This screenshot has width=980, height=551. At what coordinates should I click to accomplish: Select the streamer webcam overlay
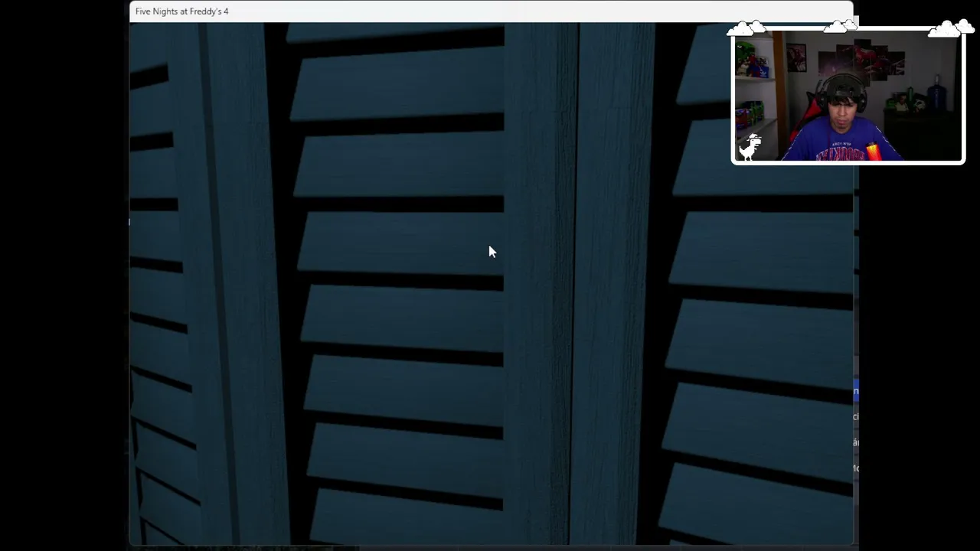tap(848, 96)
